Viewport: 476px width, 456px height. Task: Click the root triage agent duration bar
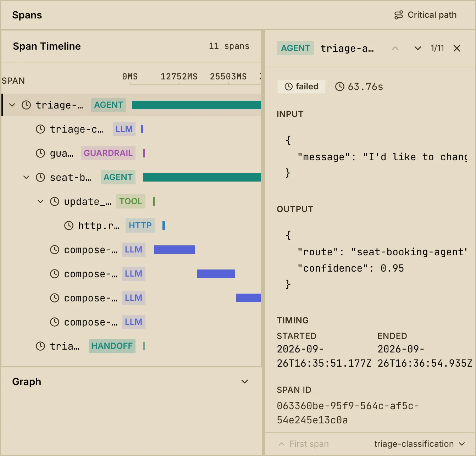[x=197, y=105]
